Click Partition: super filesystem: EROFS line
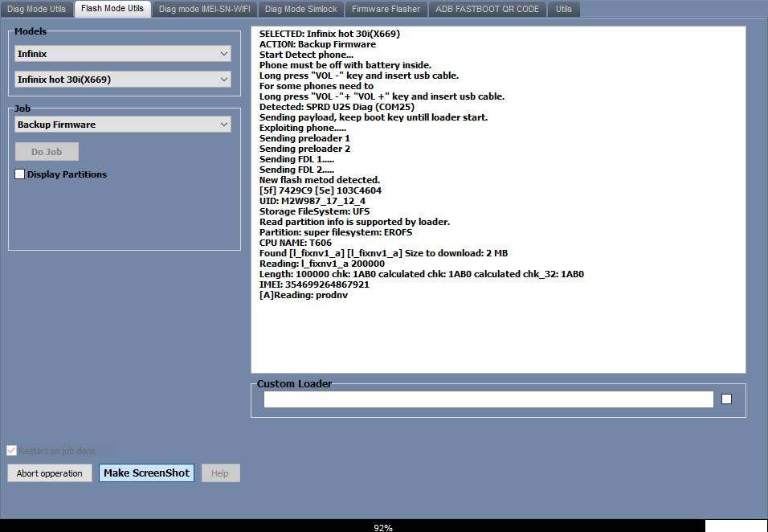The width and height of the screenshot is (768, 532). [x=336, y=233]
